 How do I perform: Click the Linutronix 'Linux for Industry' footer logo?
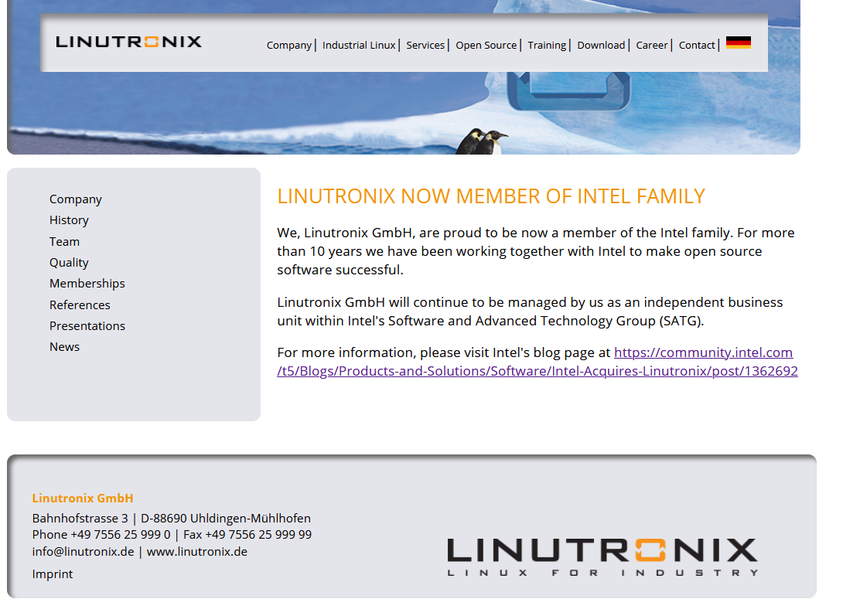[x=602, y=554]
